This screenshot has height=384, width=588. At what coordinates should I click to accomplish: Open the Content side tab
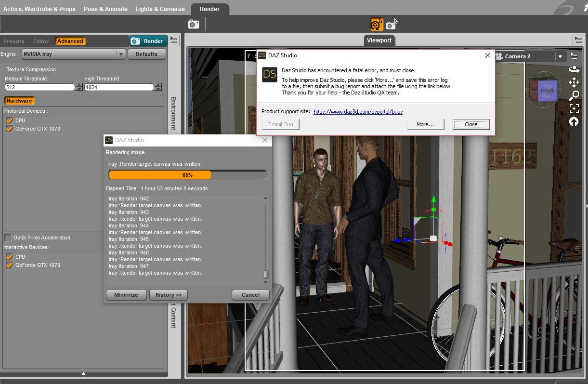[x=173, y=316]
